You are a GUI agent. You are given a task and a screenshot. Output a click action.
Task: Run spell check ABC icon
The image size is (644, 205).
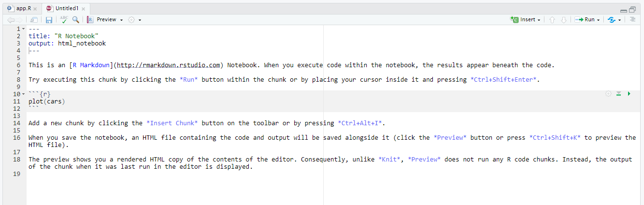(64, 20)
